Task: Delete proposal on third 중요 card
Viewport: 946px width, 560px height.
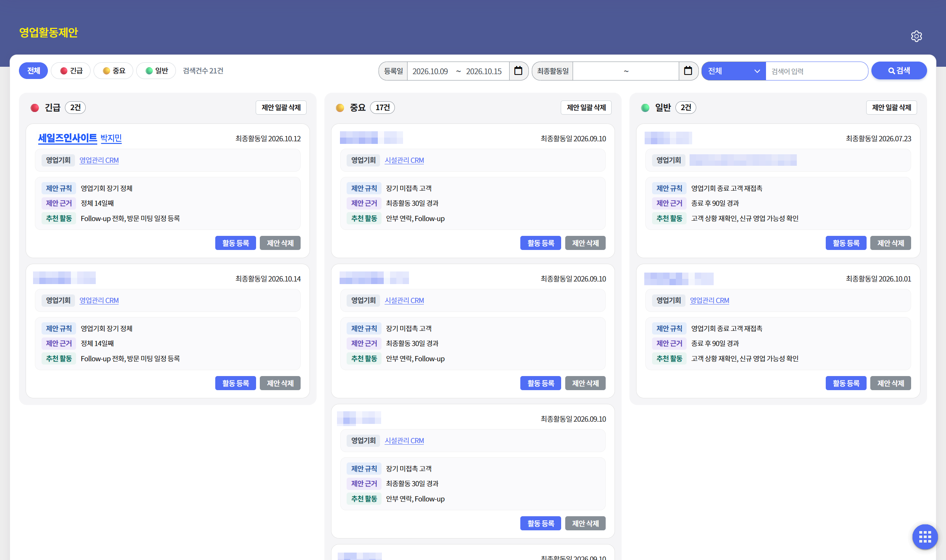Action: [x=585, y=523]
